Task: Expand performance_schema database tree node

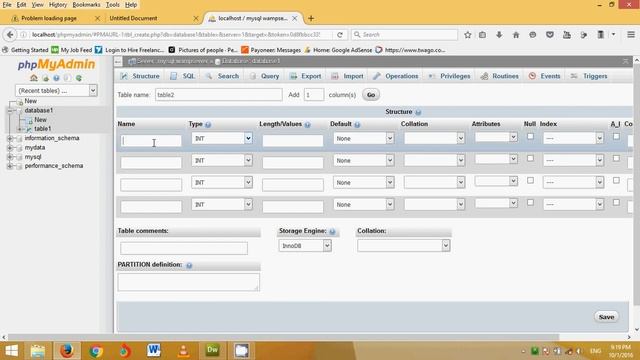Action: point(10,166)
